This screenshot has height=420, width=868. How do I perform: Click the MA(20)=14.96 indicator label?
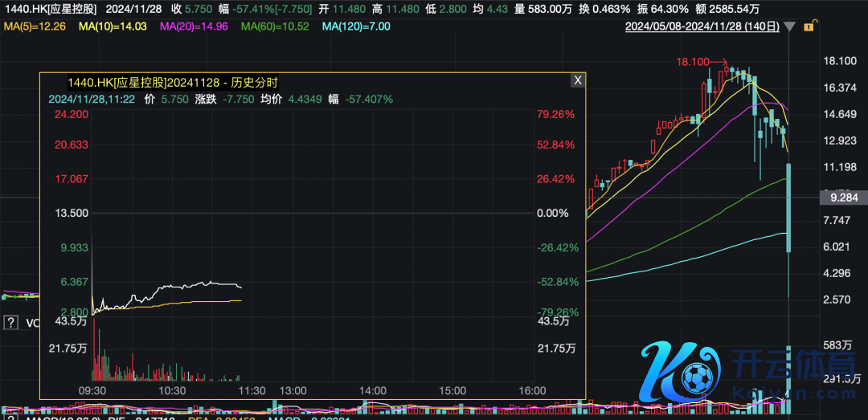(x=193, y=27)
